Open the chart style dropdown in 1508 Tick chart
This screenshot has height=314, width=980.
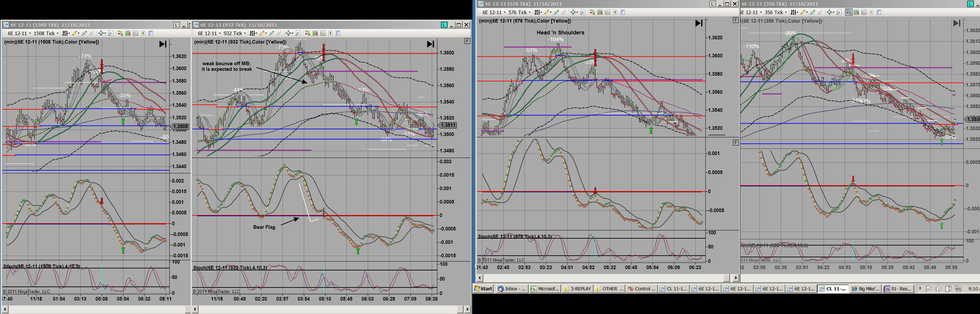[66, 33]
